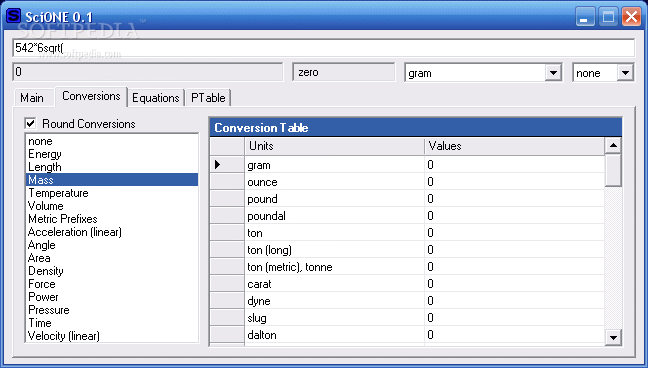Click the conversion table scrollbar thumb
Viewport: 648px width, 368px height.
(x=613, y=170)
